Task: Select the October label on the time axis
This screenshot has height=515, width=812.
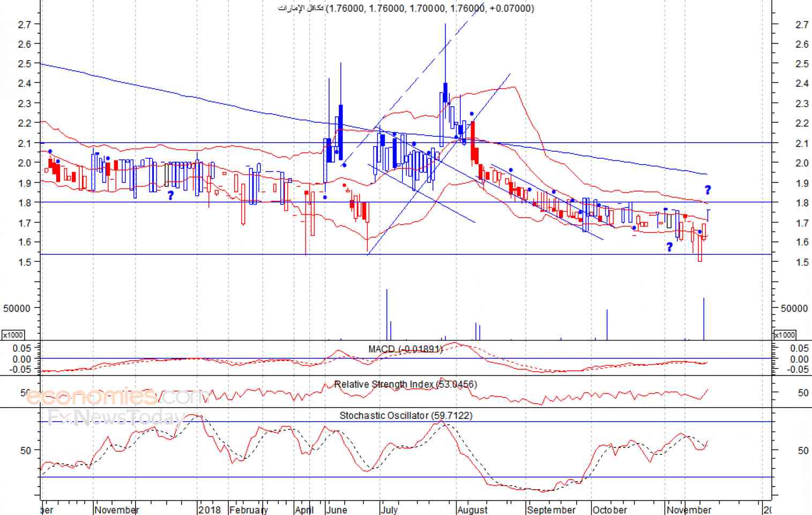Action: [610, 509]
